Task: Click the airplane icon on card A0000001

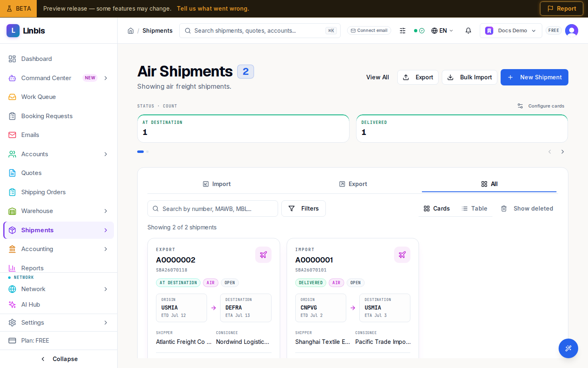Action: click(x=402, y=255)
